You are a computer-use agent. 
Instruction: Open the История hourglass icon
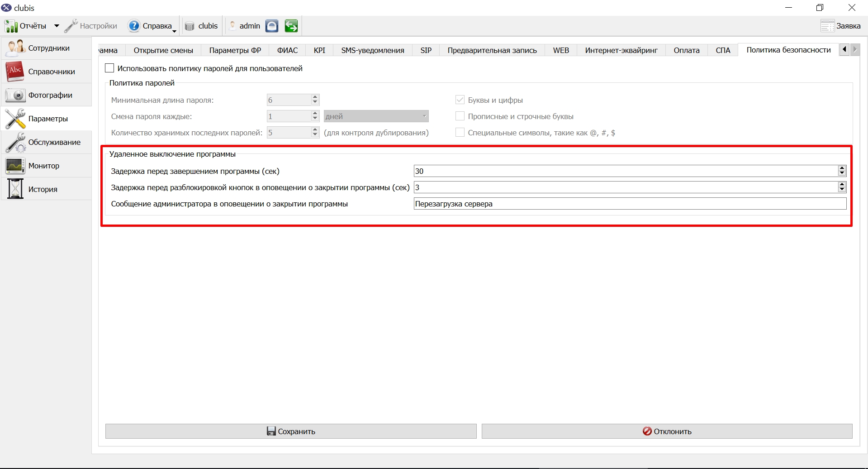[x=15, y=189]
